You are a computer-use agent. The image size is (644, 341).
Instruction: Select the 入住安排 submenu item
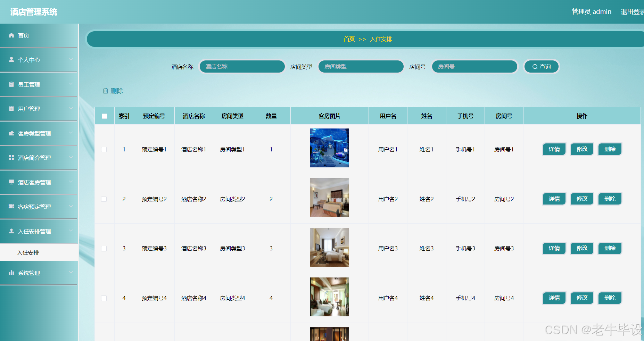click(39, 252)
